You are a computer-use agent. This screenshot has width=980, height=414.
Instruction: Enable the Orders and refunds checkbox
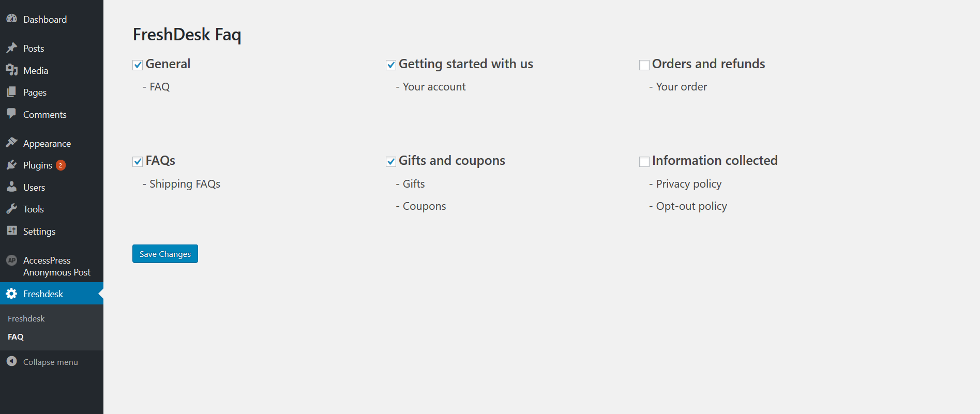pos(644,65)
